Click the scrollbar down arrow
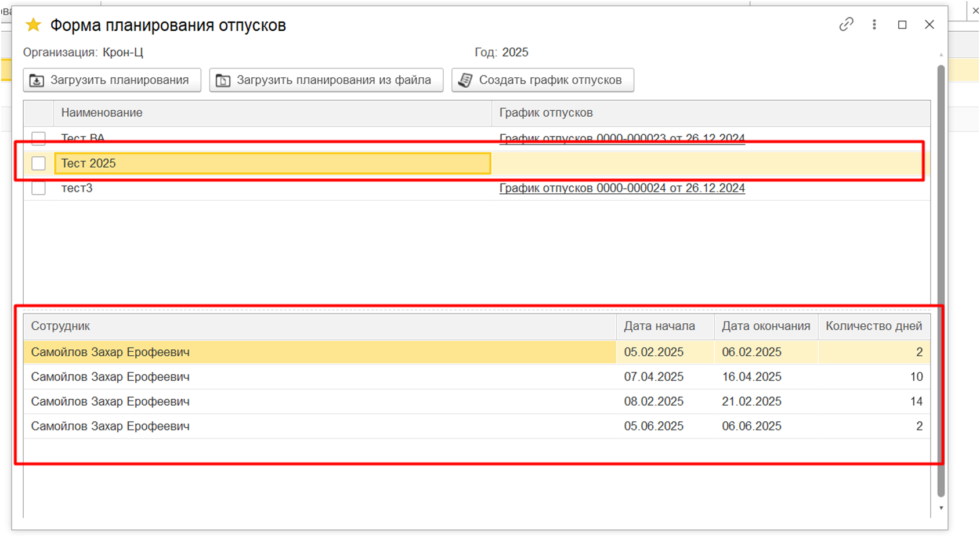 pyautogui.click(x=941, y=508)
